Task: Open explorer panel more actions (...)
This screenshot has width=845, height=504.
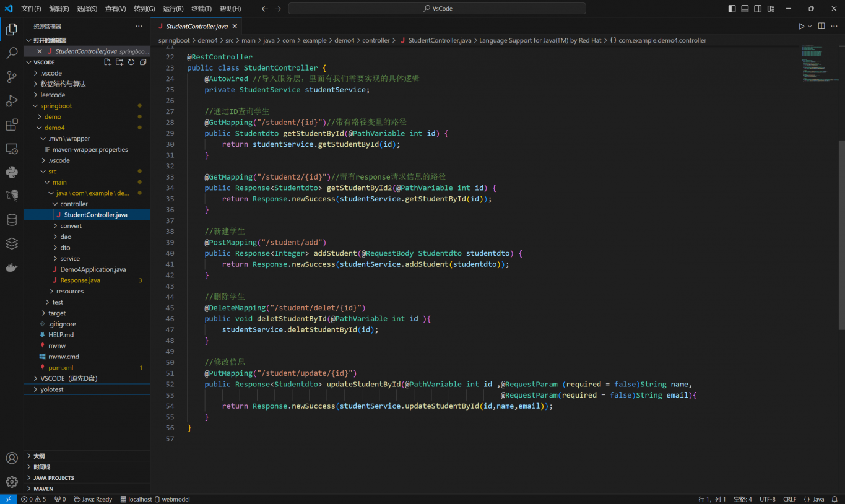Action: point(139,27)
